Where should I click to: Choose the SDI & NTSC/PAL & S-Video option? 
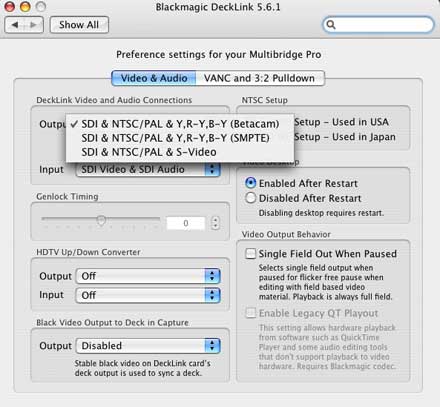pos(180,152)
